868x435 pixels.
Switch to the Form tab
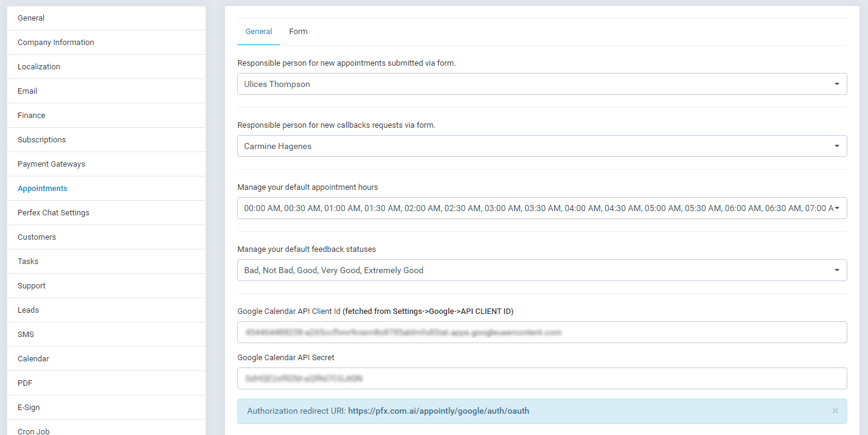pos(298,31)
